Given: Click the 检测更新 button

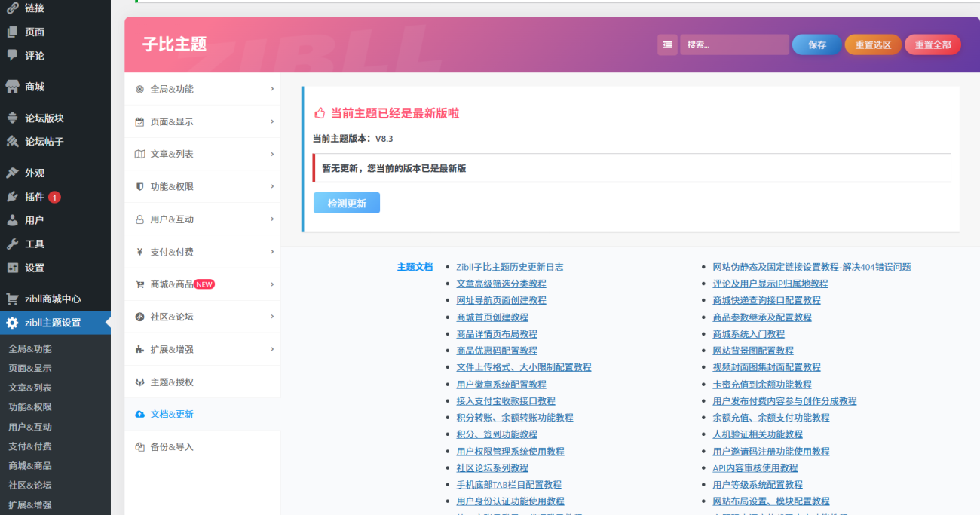Looking at the screenshot, I should point(347,204).
